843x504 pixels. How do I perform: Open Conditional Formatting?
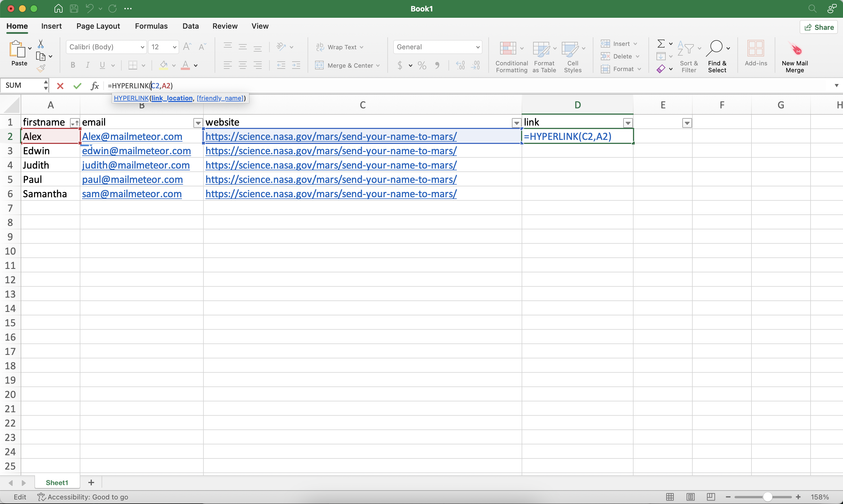coord(512,57)
